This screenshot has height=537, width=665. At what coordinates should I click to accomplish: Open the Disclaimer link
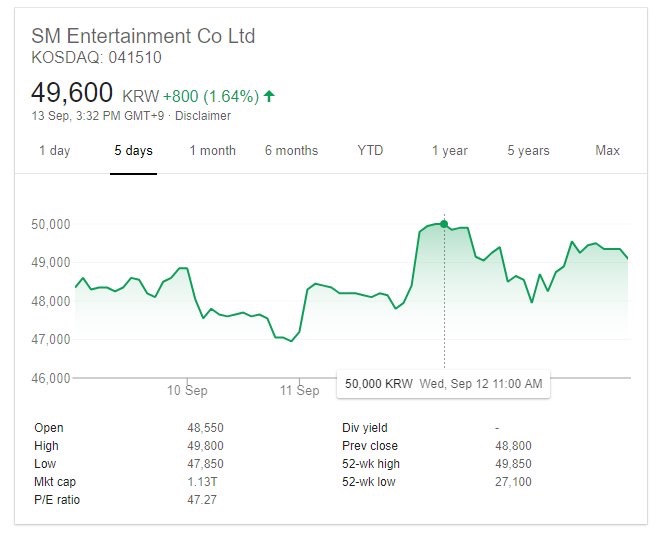pyautogui.click(x=203, y=116)
